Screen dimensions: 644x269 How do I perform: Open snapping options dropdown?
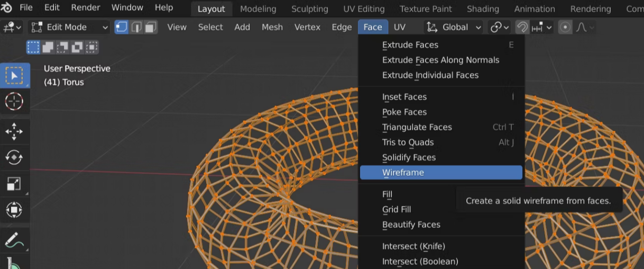[x=541, y=28]
